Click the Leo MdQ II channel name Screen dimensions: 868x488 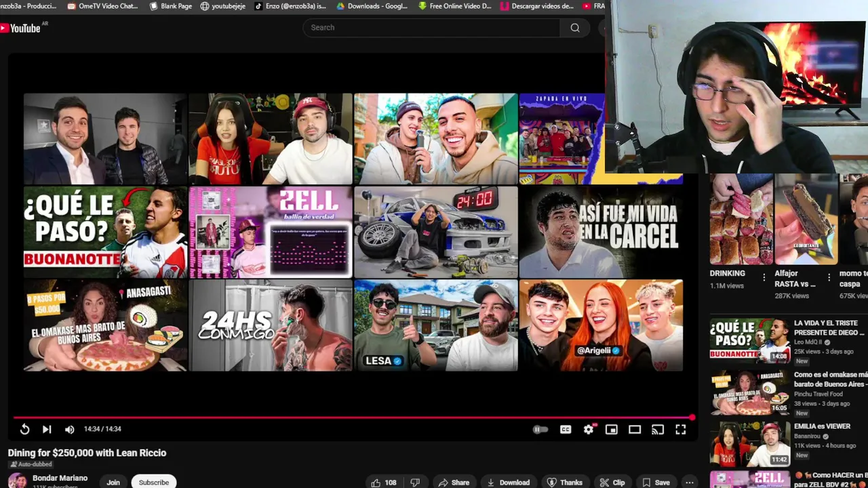(808, 342)
